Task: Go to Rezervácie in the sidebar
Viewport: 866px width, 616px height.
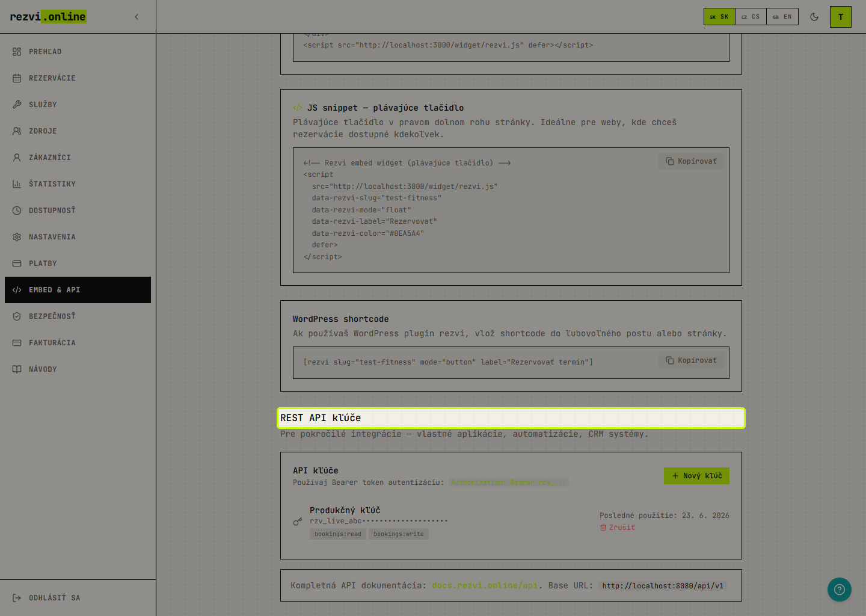Action: click(x=78, y=78)
